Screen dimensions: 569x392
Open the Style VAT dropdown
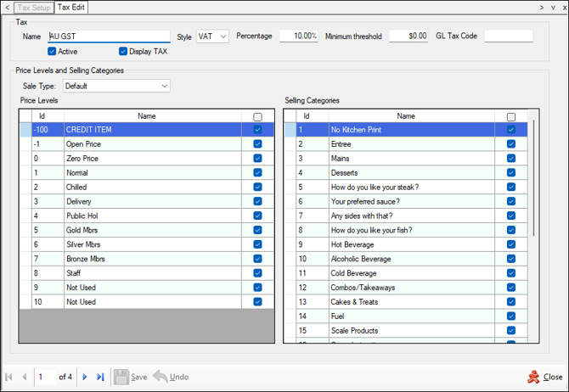click(x=212, y=36)
